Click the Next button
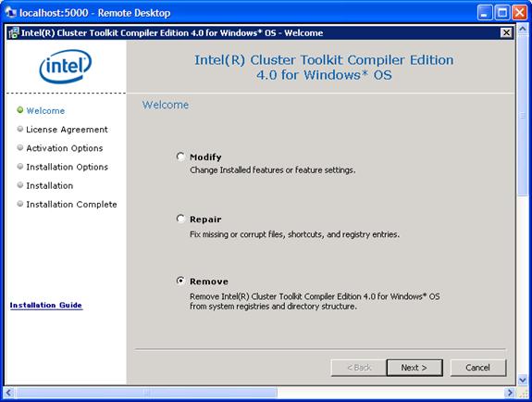Screen dimensions: 532x402 click(x=414, y=368)
